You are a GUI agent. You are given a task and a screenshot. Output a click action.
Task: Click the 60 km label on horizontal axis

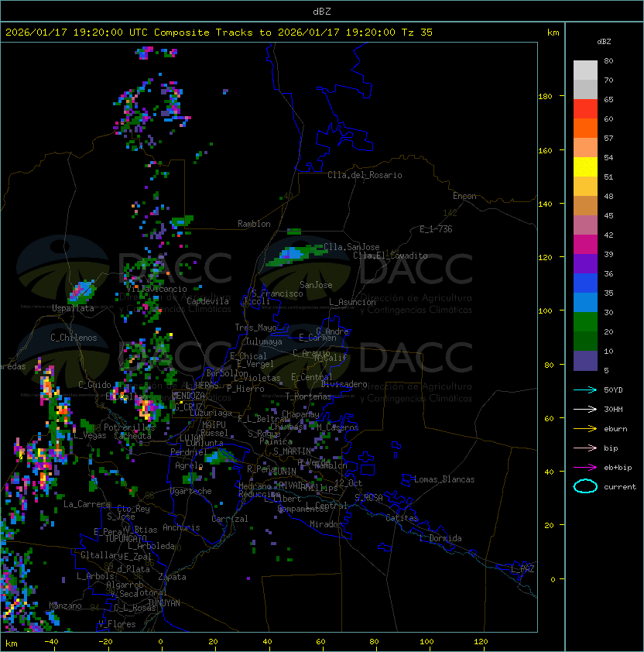point(320,642)
